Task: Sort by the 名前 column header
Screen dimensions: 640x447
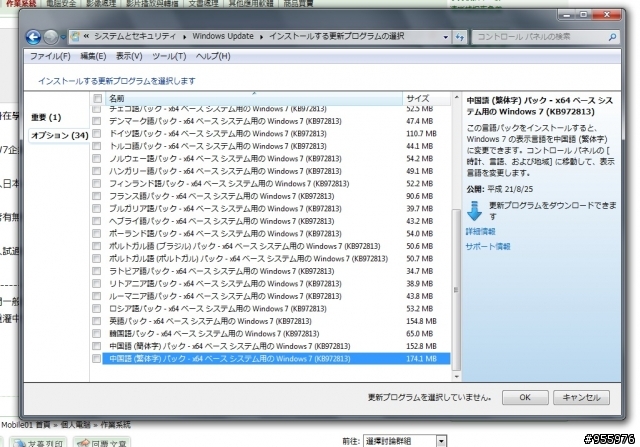Action: point(254,98)
